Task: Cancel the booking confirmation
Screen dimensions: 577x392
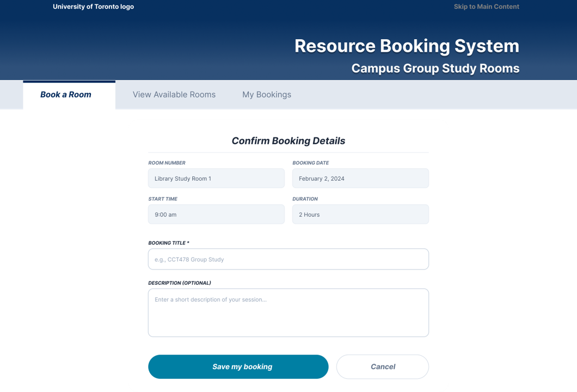Action: click(383, 367)
